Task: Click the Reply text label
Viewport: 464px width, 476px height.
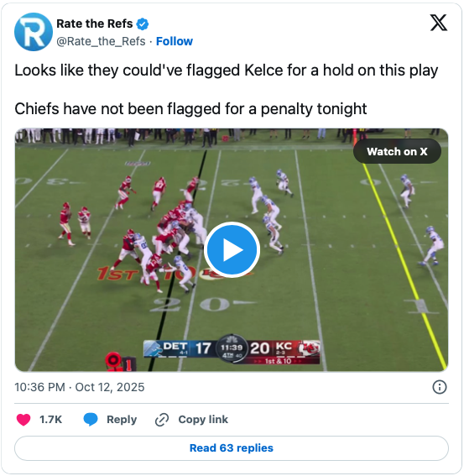Action: coord(122,420)
